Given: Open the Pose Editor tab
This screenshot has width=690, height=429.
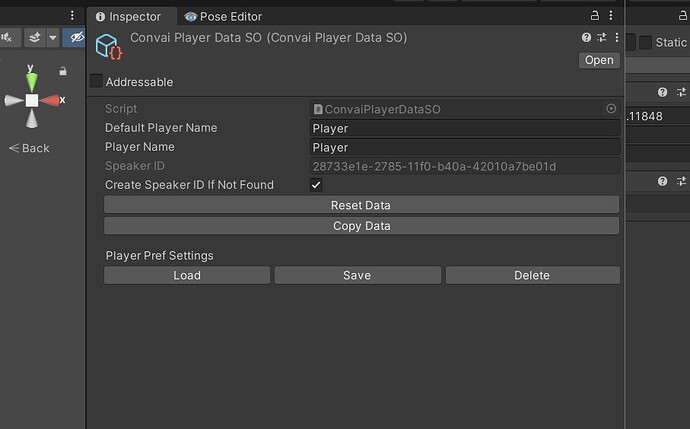Looking at the screenshot, I should tap(223, 17).
